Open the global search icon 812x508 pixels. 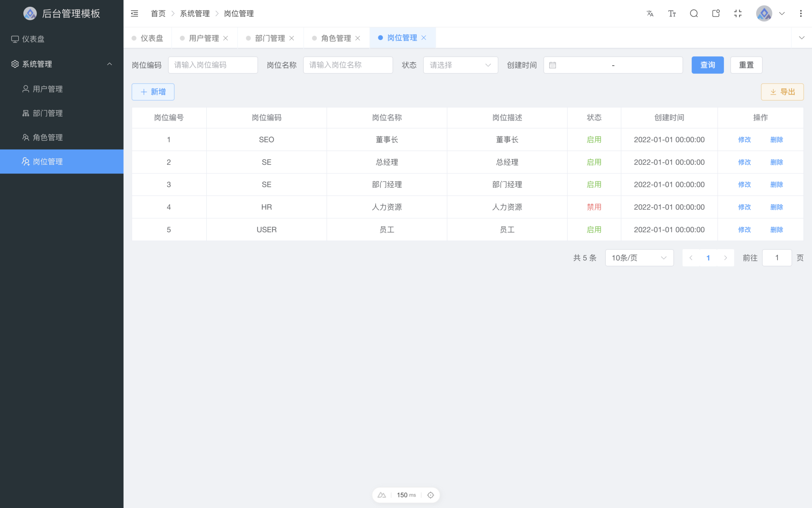[694, 13]
